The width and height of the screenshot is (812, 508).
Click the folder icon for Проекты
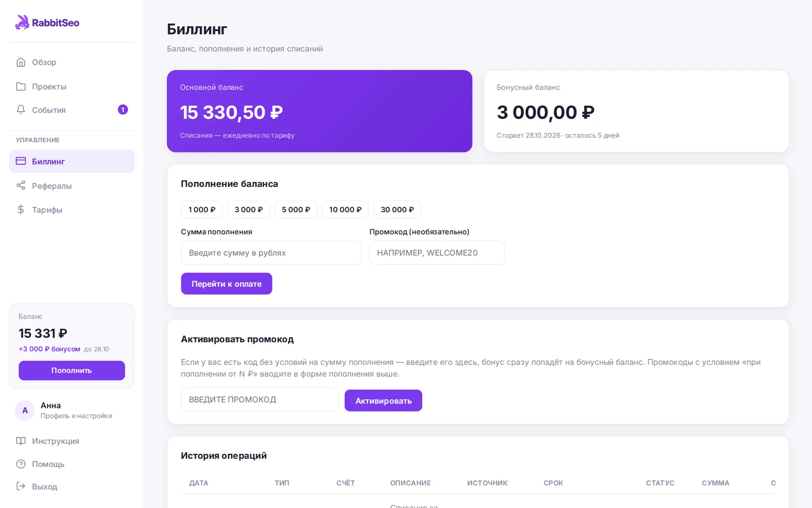pyautogui.click(x=21, y=86)
